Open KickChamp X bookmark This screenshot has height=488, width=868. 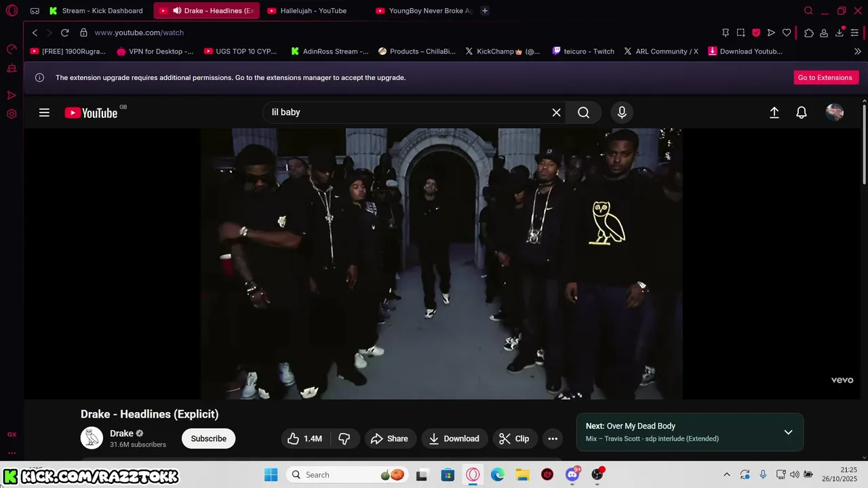[502, 51]
